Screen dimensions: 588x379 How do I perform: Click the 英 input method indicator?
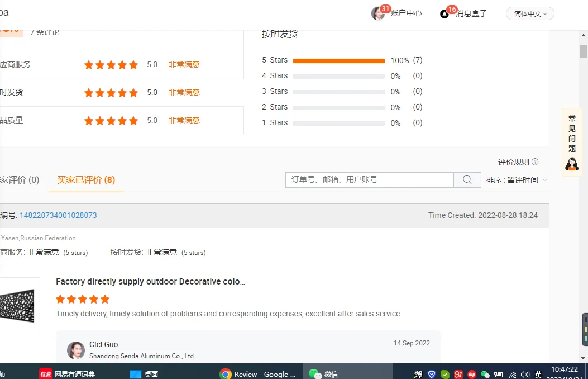tap(538, 374)
